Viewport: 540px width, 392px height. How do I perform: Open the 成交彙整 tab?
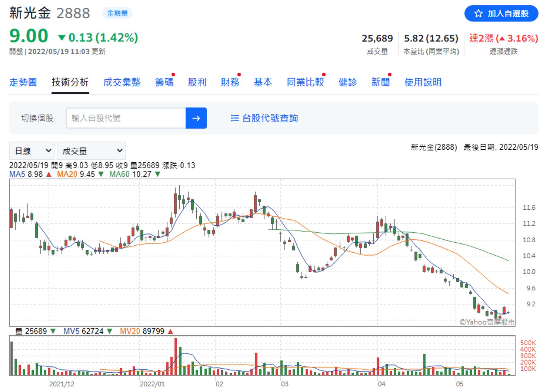coord(122,82)
